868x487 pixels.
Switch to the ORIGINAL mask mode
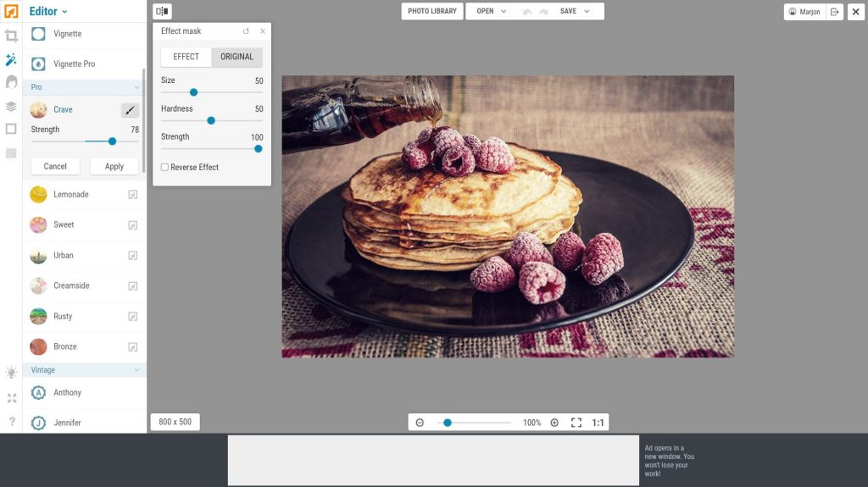(237, 57)
